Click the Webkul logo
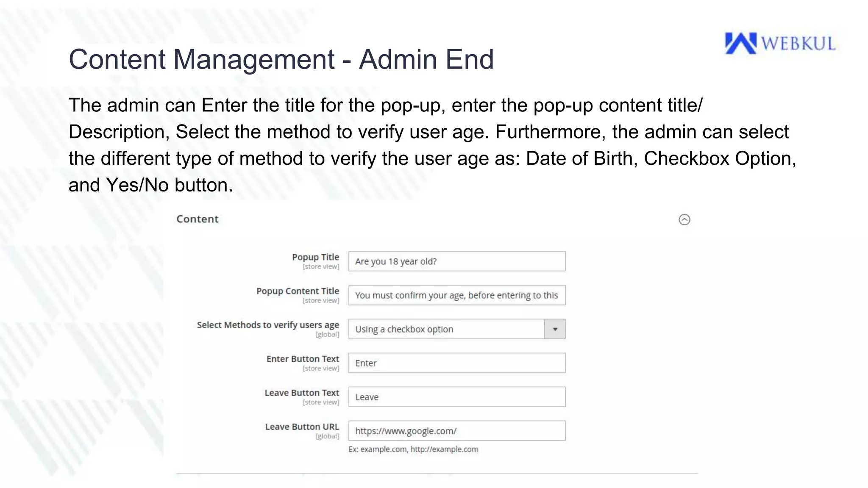 pyautogui.click(x=780, y=43)
